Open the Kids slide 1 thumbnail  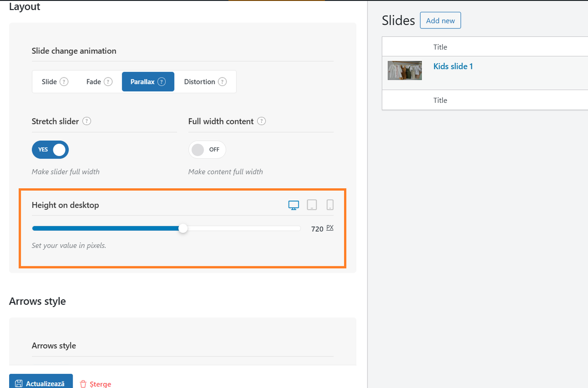(x=405, y=70)
